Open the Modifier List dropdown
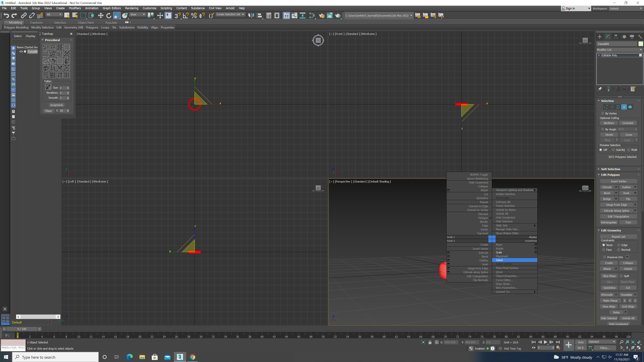Image resolution: width=644 pixels, height=362 pixels. pos(620,50)
